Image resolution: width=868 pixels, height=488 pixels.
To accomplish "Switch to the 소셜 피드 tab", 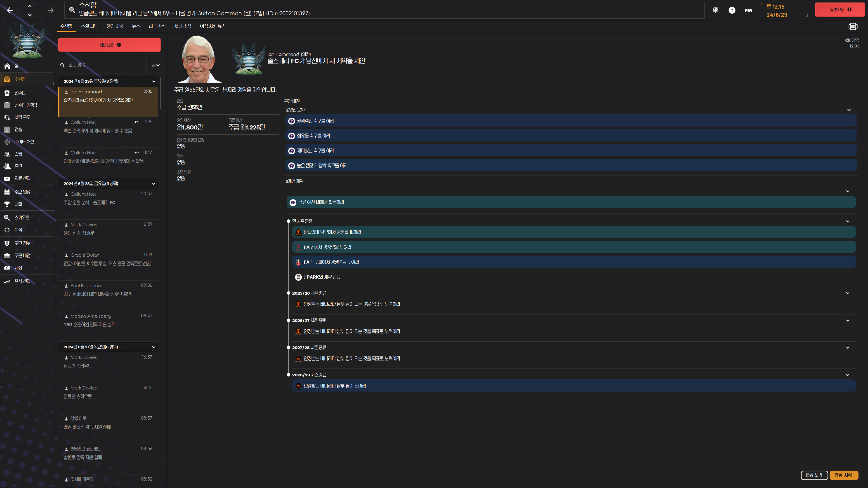I will (x=89, y=26).
